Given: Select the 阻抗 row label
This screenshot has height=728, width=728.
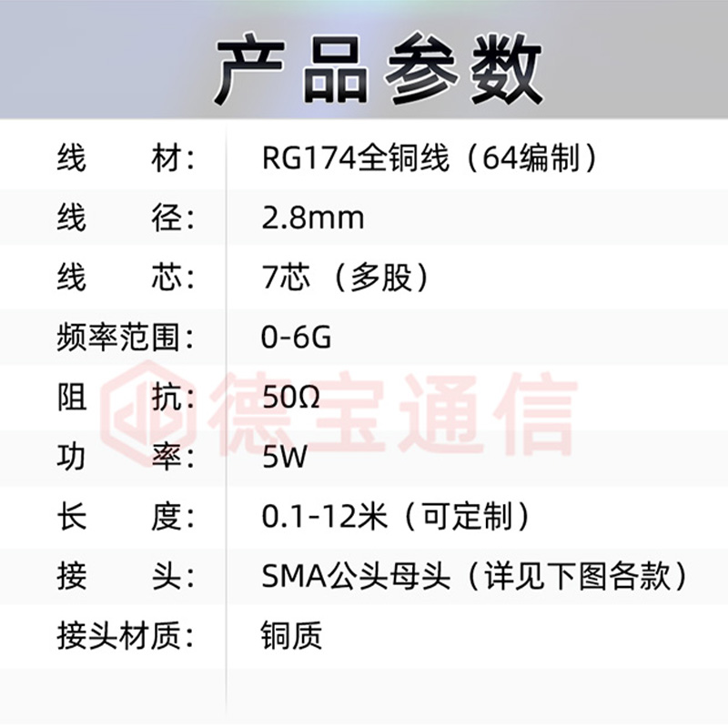Looking at the screenshot, I should 126,398.
